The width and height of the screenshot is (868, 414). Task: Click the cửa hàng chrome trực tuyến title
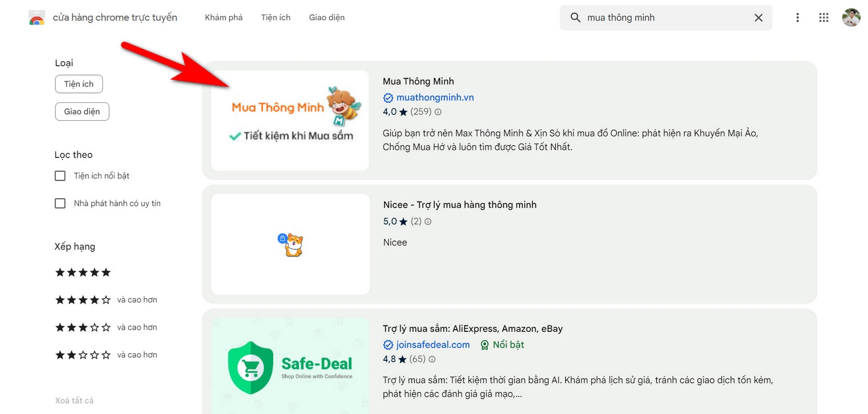tap(115, 18)
